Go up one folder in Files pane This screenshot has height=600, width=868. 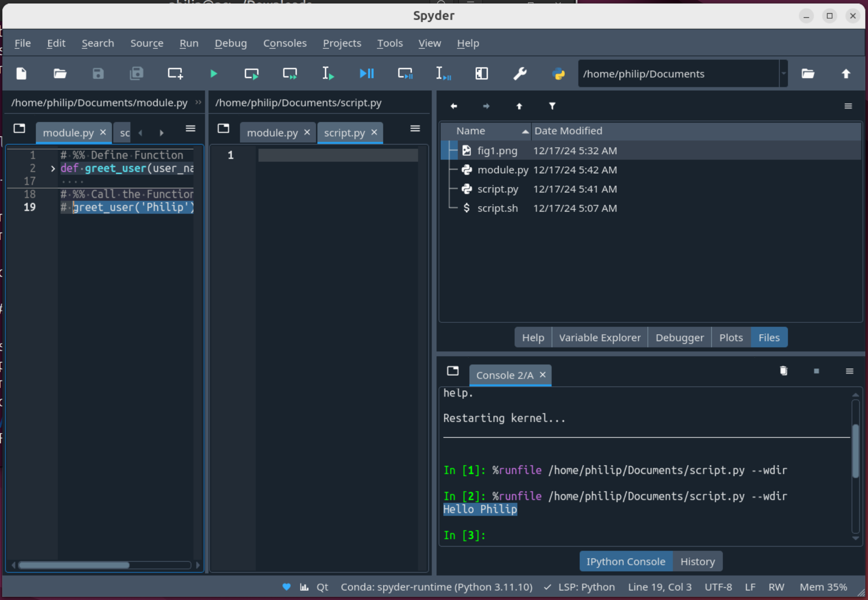[519, 106]
